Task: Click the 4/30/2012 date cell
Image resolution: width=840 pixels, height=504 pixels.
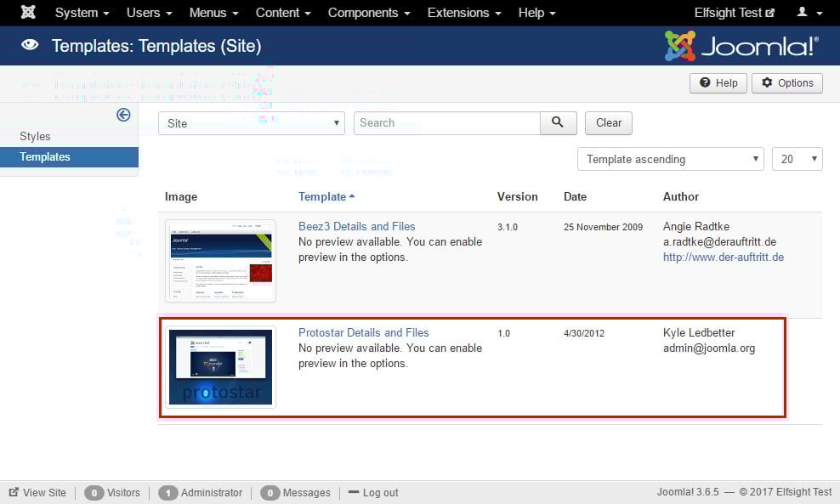Action: 584,333
